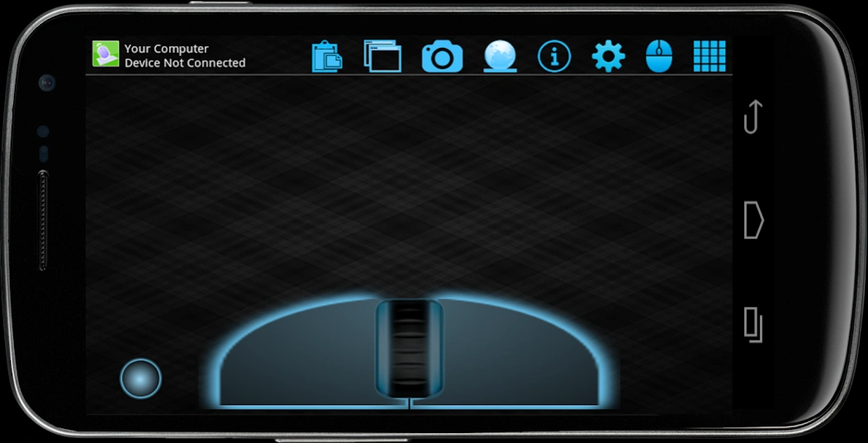This screenshot has height=443, width=868.
Task: Tap the green app logo icon
Action: tap(106, 54)
